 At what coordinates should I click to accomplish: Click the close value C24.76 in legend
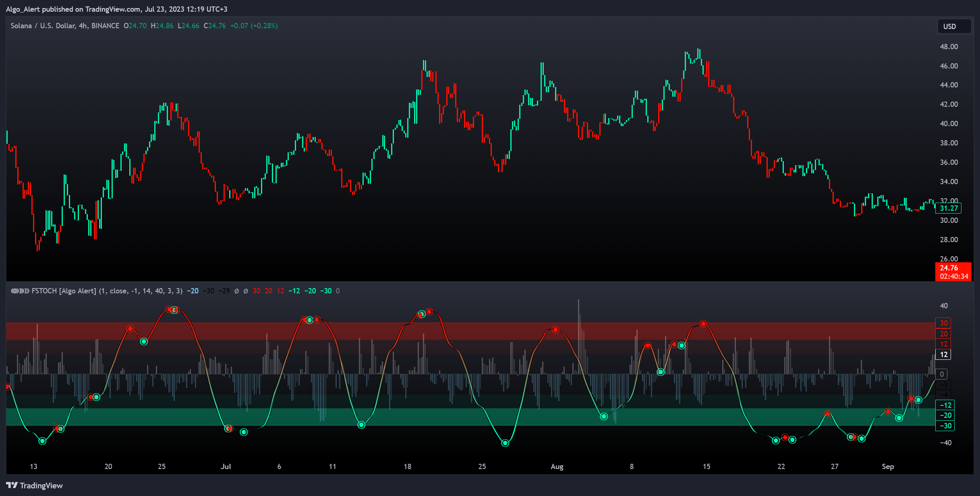[215, 25]
